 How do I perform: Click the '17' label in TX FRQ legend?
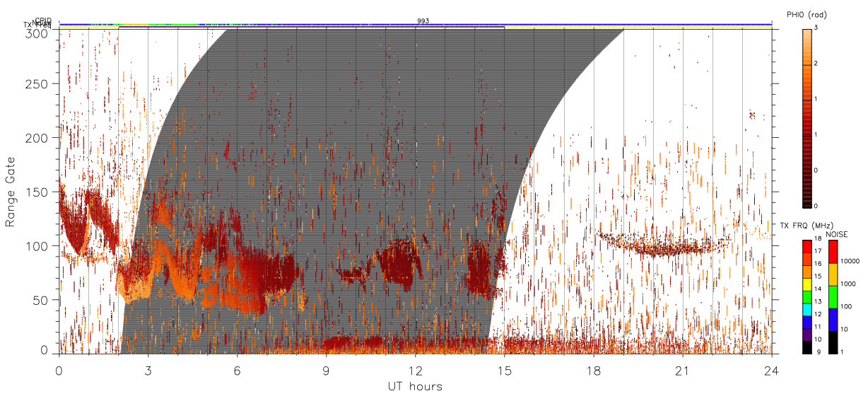coord(819,252)
